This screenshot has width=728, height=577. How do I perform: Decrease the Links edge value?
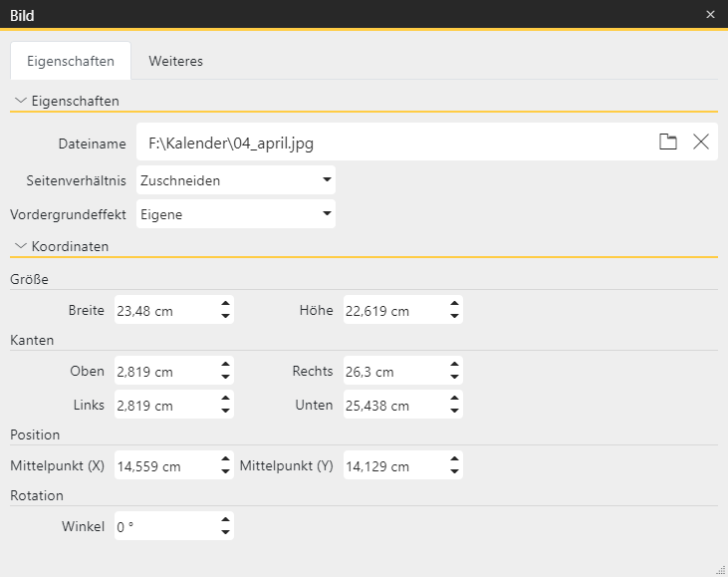point(226,413)
